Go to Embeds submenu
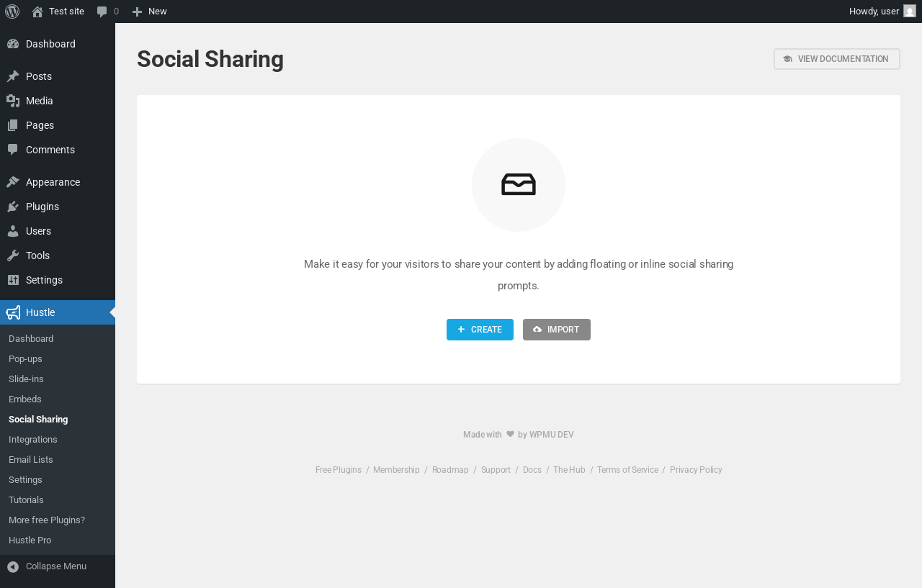 (58, 399)
